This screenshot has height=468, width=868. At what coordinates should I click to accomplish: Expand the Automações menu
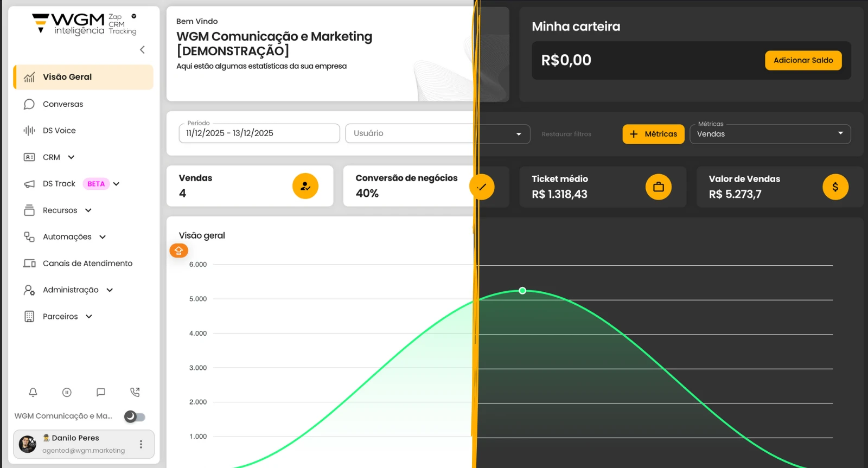[103, 237]
